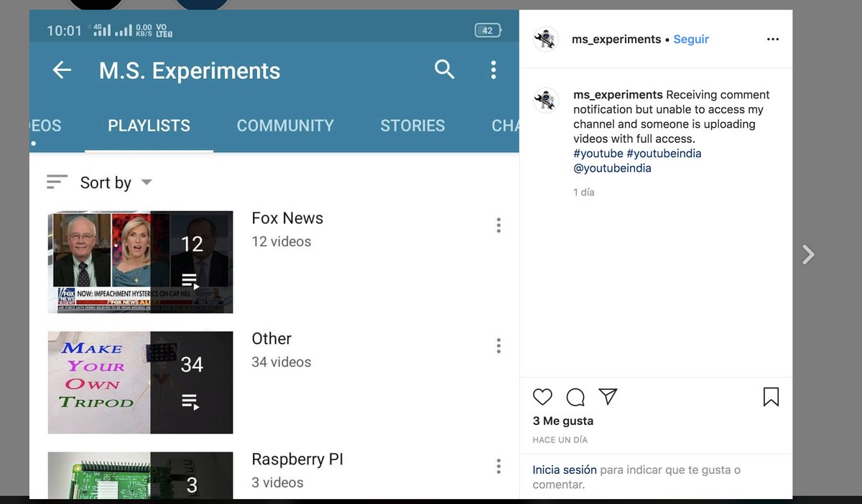Click ms_experiments username in caption
862x504 pixels.
(x=618, y=95)
